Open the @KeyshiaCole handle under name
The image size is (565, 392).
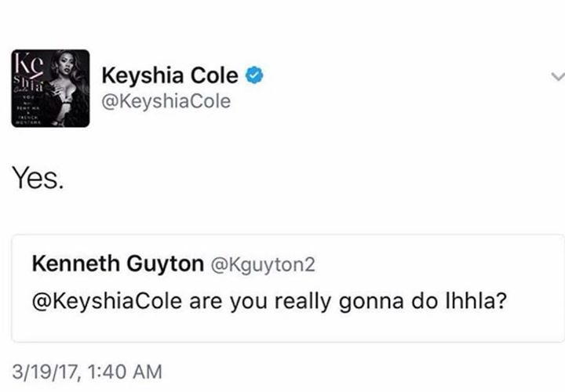click(x=166, y=101)
